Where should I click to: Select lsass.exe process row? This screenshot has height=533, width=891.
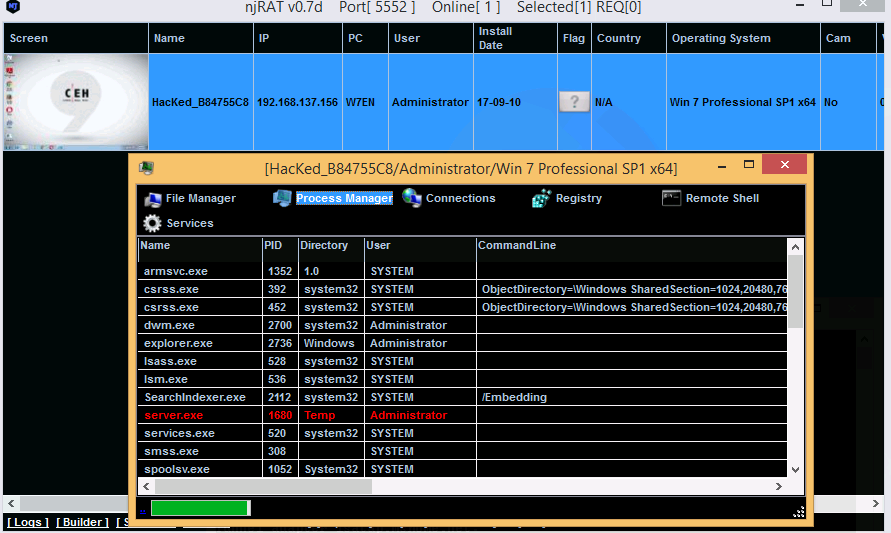pos(463,361)
